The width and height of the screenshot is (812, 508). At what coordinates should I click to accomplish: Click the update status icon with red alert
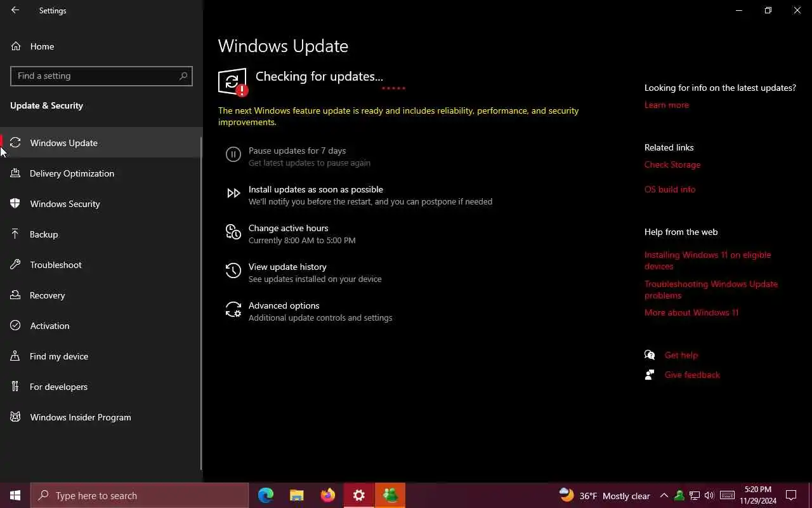tap(233, 82)
